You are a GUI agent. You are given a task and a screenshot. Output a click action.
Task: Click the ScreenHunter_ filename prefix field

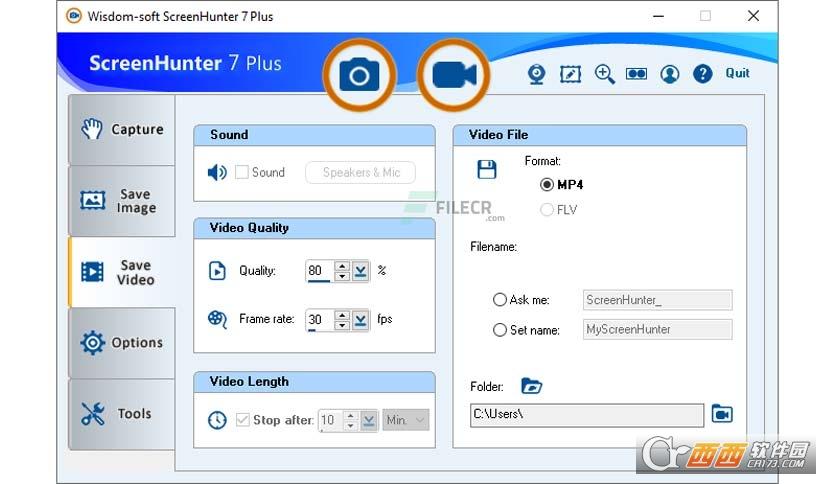pyautogui.click(x=657, y=300)
